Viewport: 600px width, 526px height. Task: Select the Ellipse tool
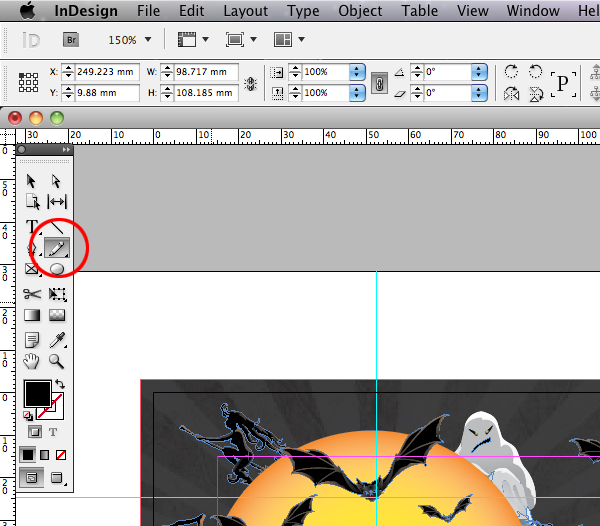tap(57, 269)
